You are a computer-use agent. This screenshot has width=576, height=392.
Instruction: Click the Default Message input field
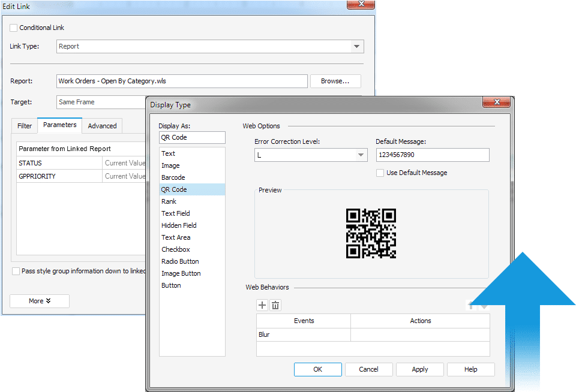(433, 155)
